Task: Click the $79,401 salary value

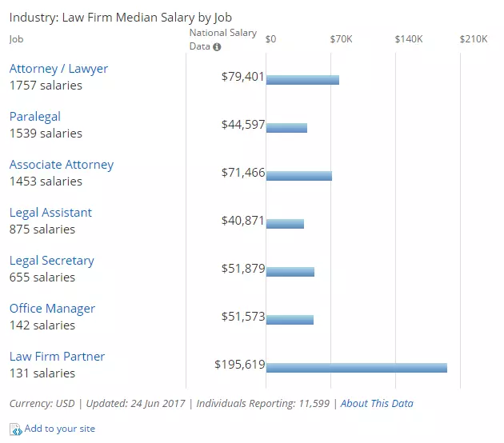Action: click(x=243, y=76)
